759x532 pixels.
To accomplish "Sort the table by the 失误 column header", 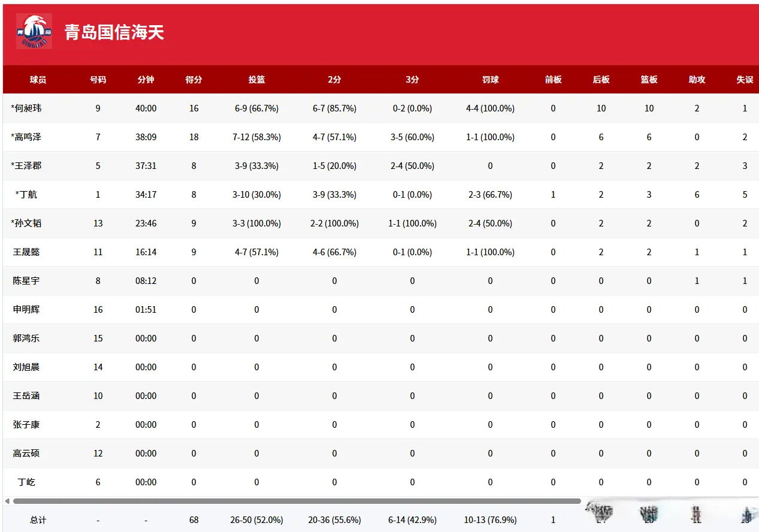I will (745, 79).
